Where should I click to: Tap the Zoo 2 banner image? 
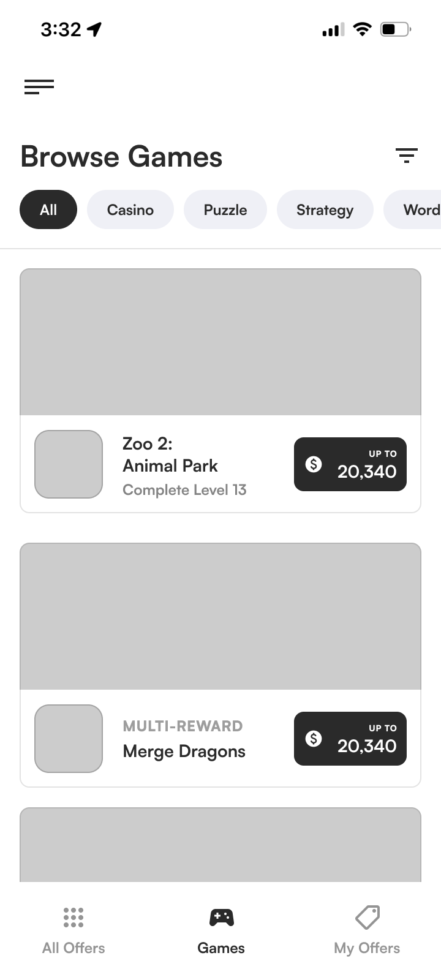(x=221, y=342)
